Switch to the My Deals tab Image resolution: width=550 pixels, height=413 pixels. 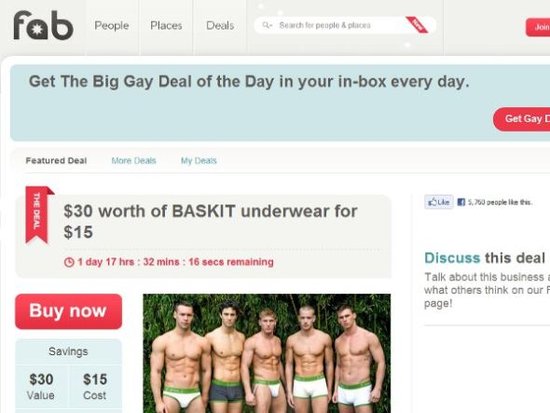[199, 161]
